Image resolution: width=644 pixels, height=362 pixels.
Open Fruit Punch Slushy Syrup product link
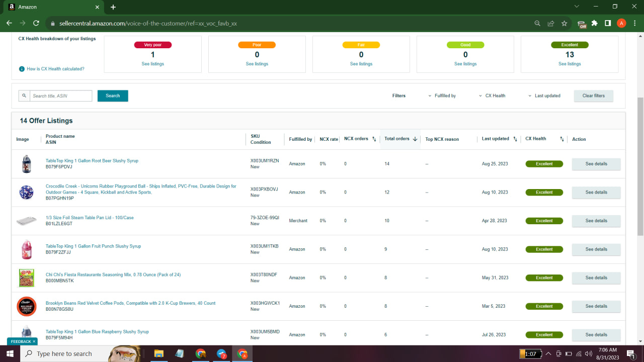(94, 246)
